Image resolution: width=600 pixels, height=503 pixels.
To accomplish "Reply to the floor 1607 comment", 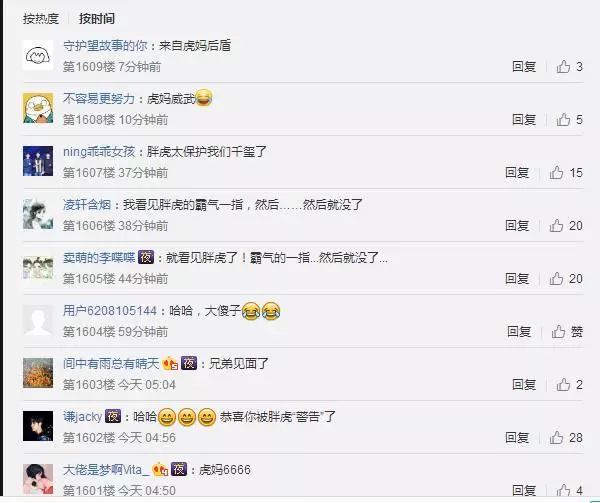I will (517, 173).
